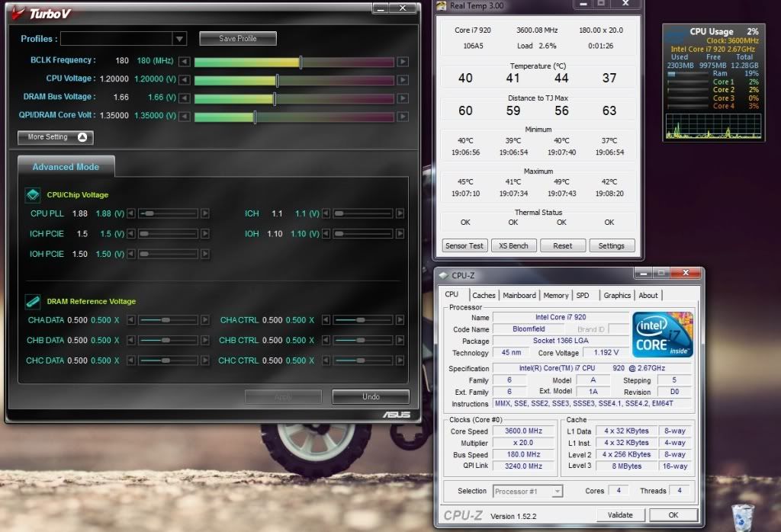Viewport: 781px width, 532px height.
Task: Increase ICH voltage with right arrow
Action: pos(400,213)
